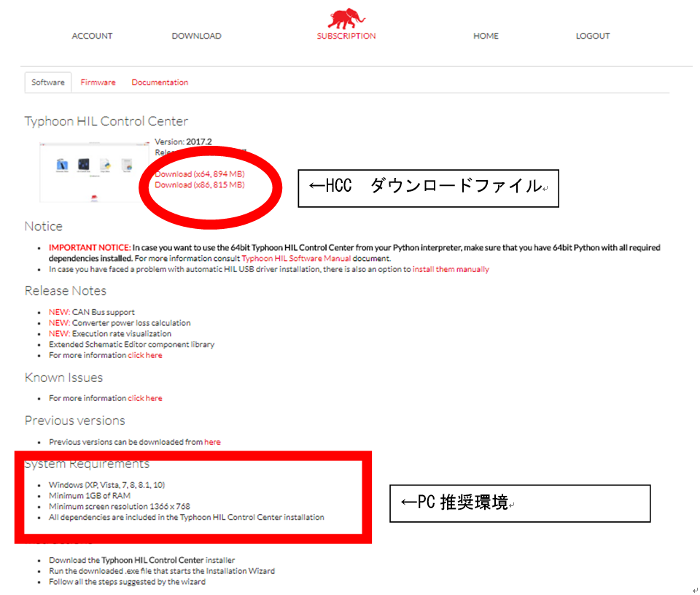700x595 pixels.
Task: Click the Schematic Editor icon in the preview thumbnail
Action: coord(62,165)
